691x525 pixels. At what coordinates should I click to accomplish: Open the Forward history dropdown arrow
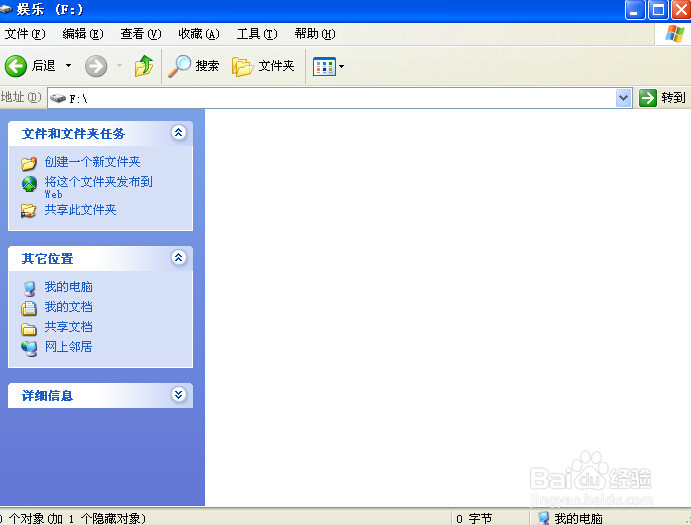119,66
